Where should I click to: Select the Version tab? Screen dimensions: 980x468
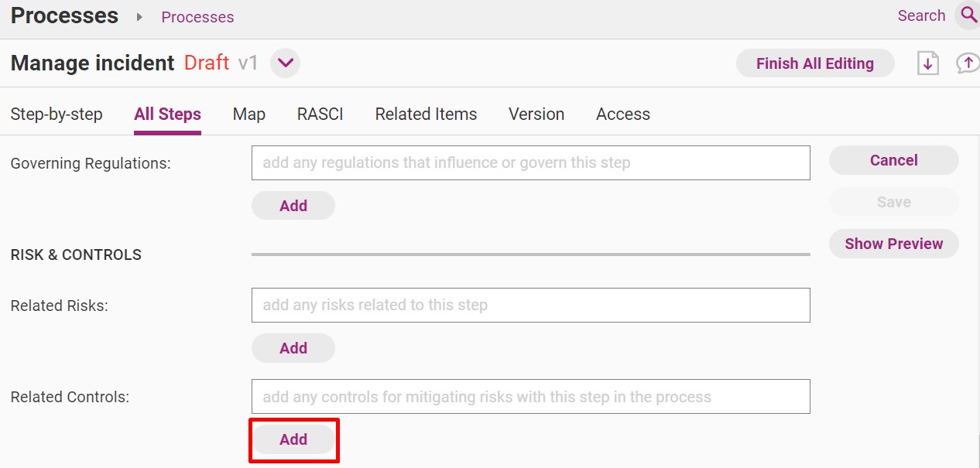point(536,114)
